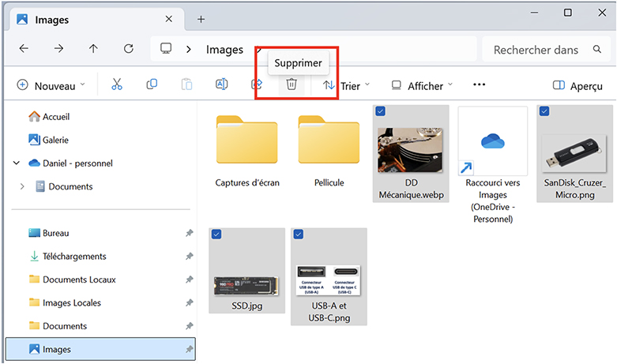
Task: Click the Cut scissors icon
Action: click(117, 85)
